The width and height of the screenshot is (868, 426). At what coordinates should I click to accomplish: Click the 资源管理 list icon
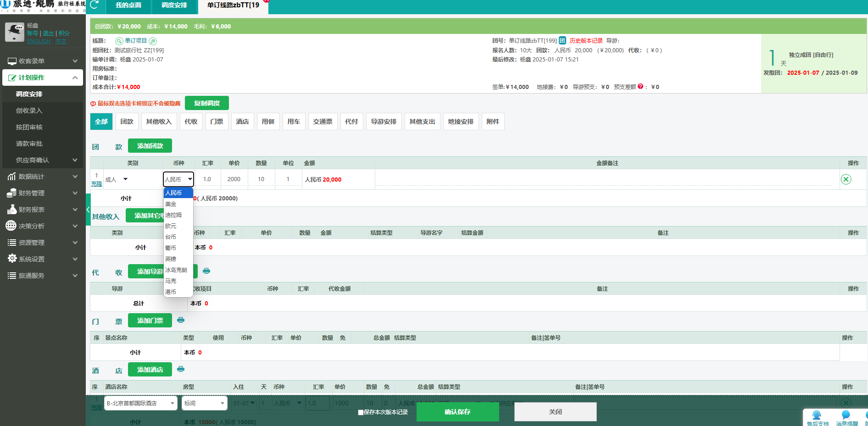coord(12,243)
